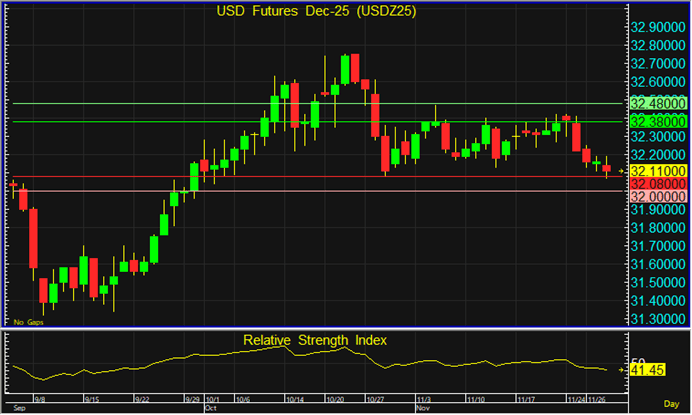Click the yellow 32.11000 last price label
Image resolution: width=692 pixels, height=415 pixels.
click(655, 172)
